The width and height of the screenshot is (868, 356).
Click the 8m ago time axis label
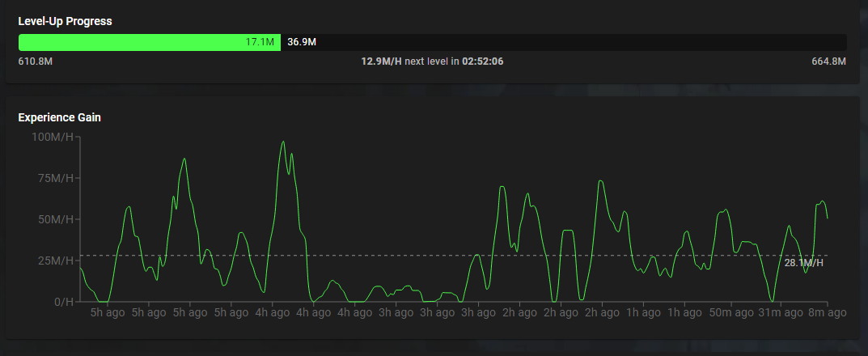click(x=826, y=312)
